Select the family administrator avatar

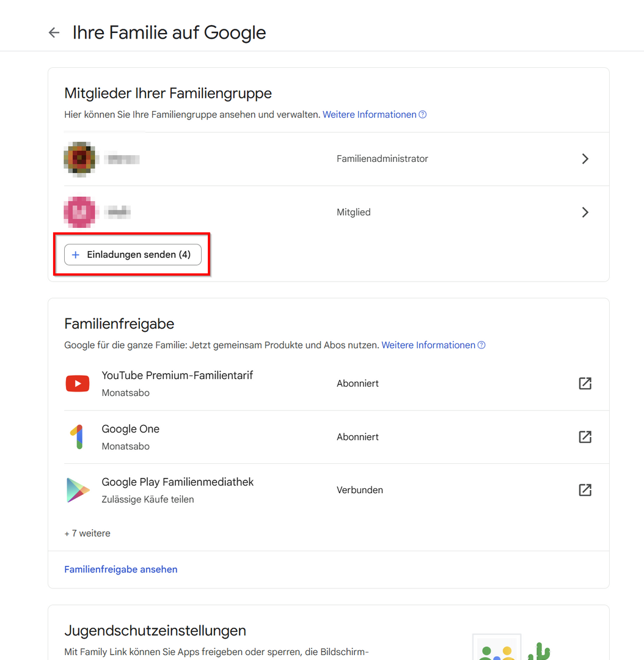(79, 159)
